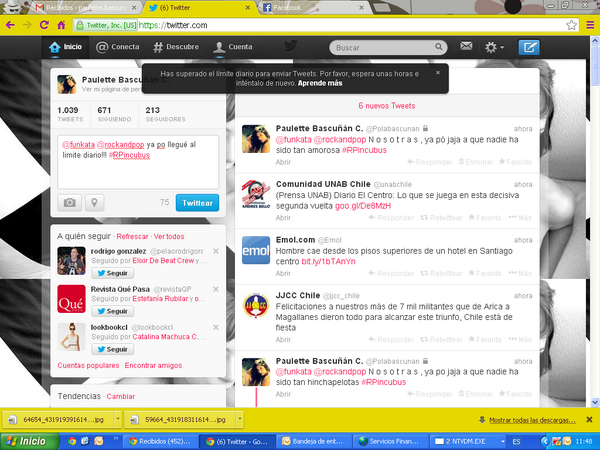
Task: View the 671 Siguiendo count
Action: [114, 114]
